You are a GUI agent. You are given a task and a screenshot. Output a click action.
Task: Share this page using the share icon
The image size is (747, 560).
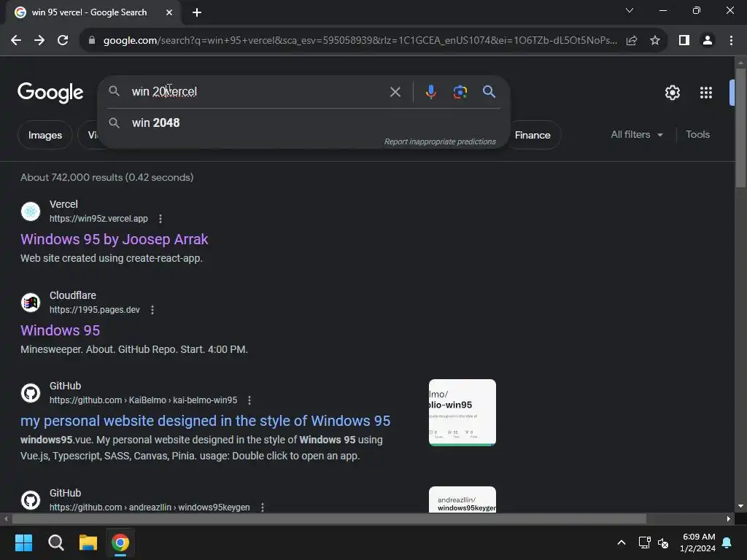[x=632, y=41]
